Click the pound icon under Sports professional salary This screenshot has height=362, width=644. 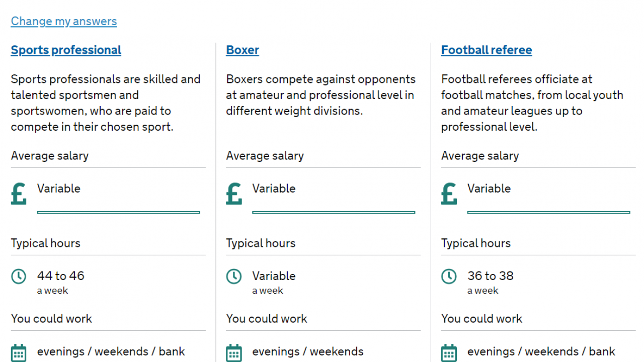pos(19,194)
